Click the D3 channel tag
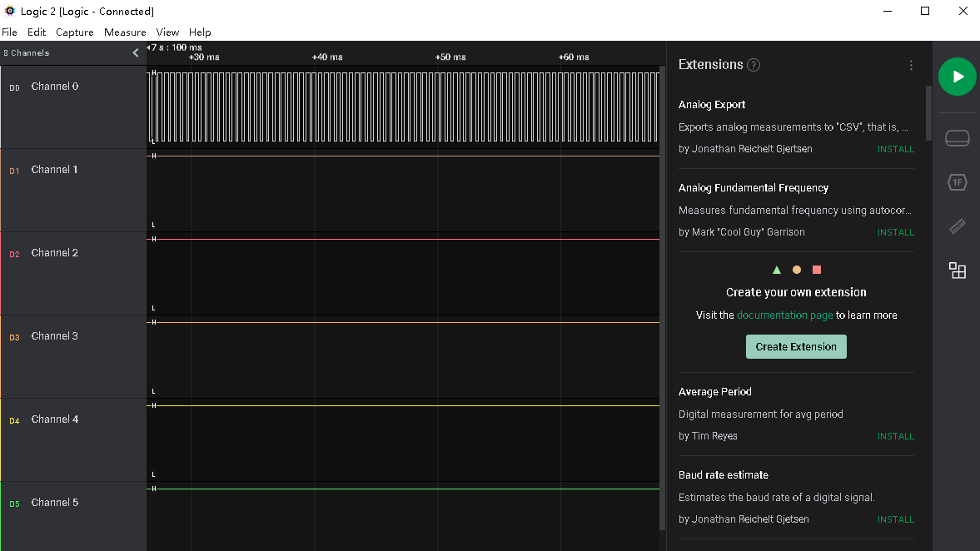 (x=14, y=337)
